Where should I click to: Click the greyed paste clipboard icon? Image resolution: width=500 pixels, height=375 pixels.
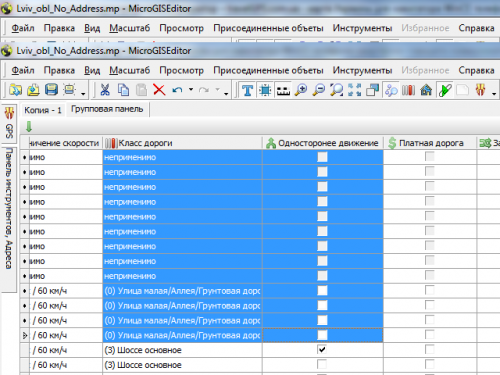coord(142,90)
